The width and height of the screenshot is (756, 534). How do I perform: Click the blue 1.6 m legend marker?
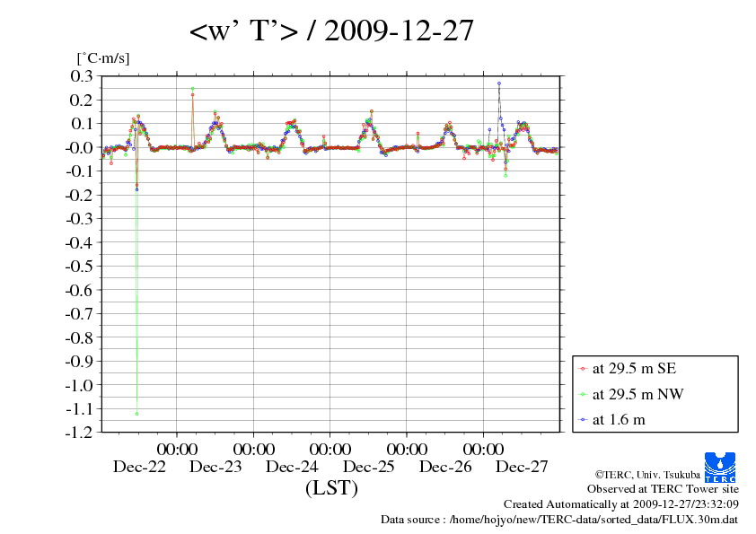[x=583, y=420]
